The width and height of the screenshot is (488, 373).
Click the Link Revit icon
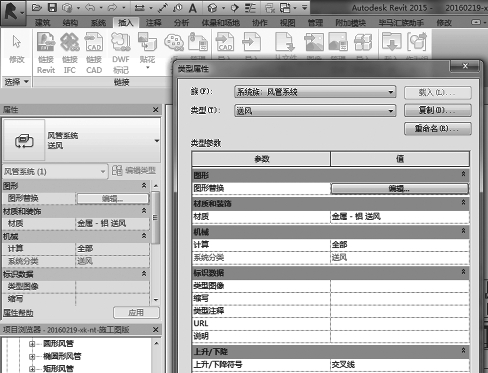click(x=46, y=42)
